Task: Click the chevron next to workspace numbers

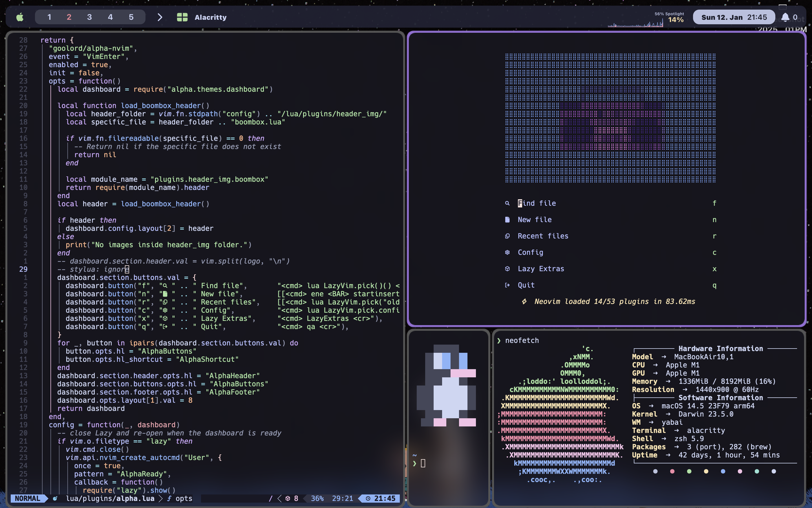Action: (160, 17)
